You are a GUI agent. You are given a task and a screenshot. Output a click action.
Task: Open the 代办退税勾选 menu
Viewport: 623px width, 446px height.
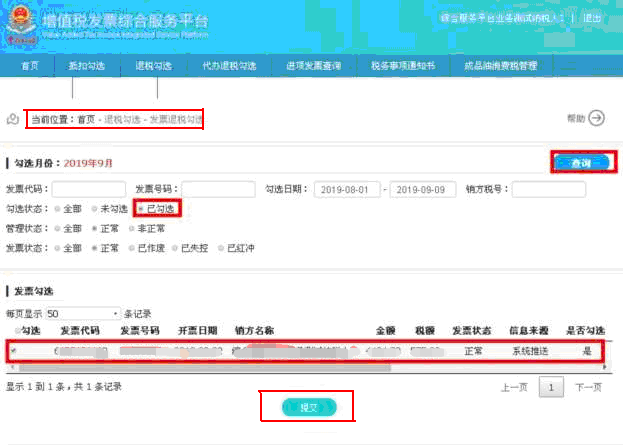[x=229, y=66]
